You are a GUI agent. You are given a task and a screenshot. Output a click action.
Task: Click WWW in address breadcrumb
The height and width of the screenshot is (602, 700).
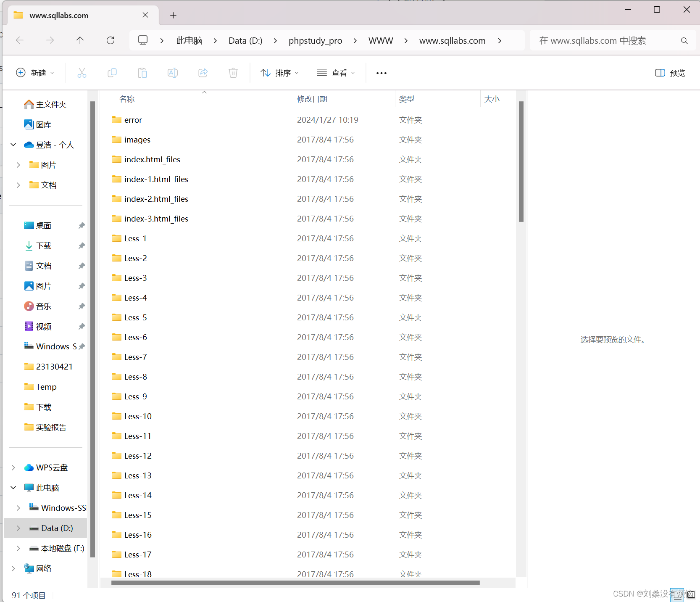[x=381, y=40]
